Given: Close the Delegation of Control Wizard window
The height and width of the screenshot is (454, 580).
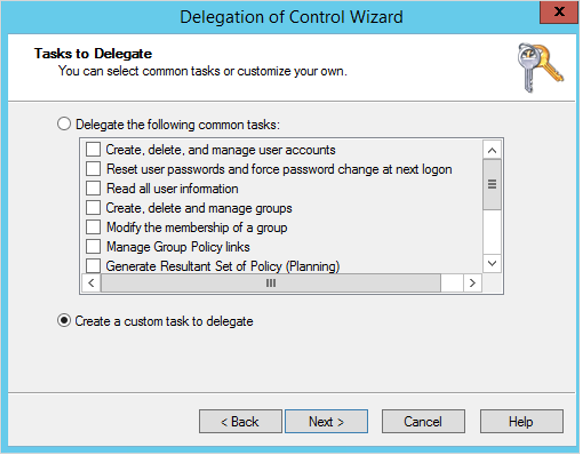Looking at the screenshot, I should 559,12.
